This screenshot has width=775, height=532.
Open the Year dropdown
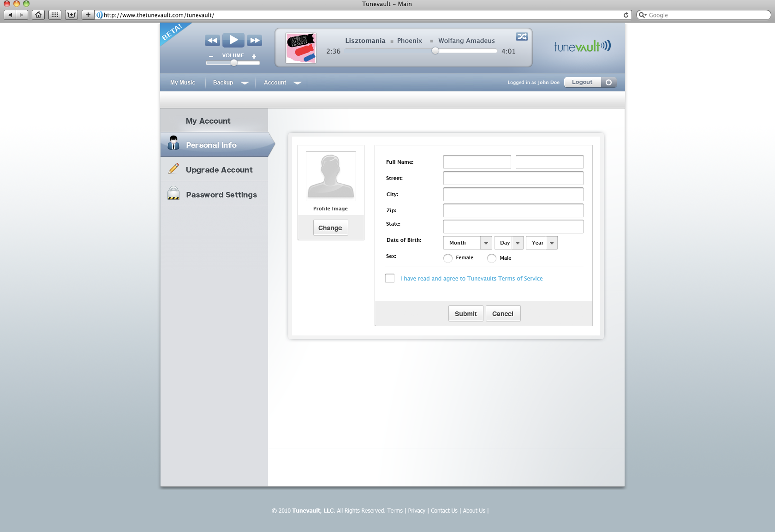[542, 243]
